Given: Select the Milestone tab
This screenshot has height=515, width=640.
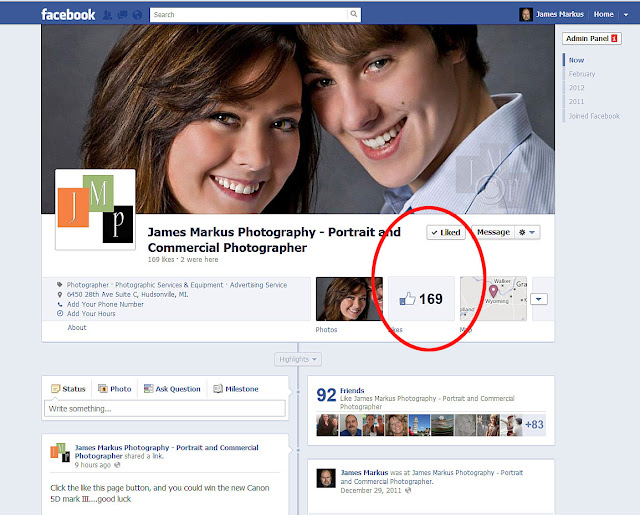Looking at the screenshot, I should [236, 389].
